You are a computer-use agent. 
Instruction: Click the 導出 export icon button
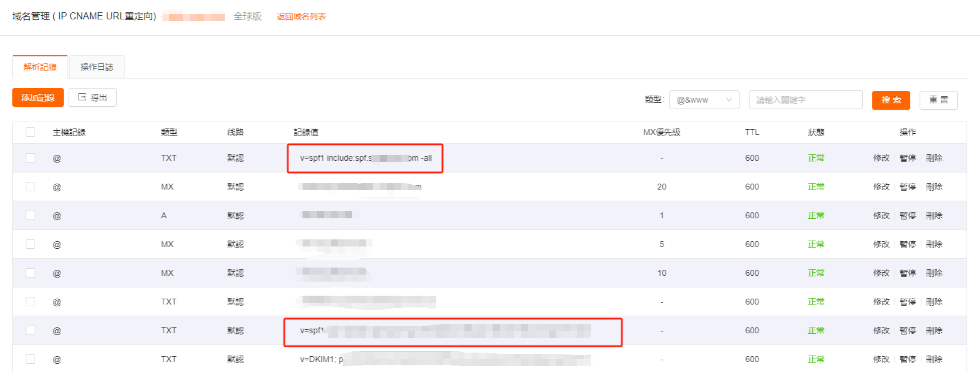93,97
